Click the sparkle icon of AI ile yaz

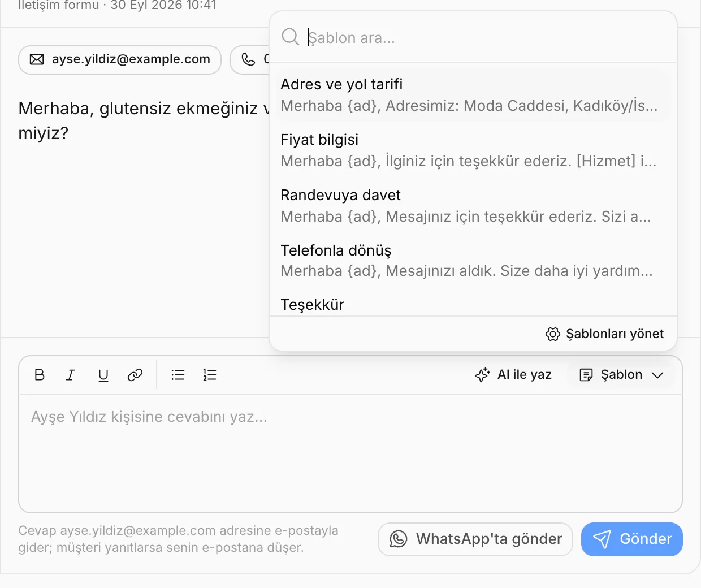tap(482, 375)
